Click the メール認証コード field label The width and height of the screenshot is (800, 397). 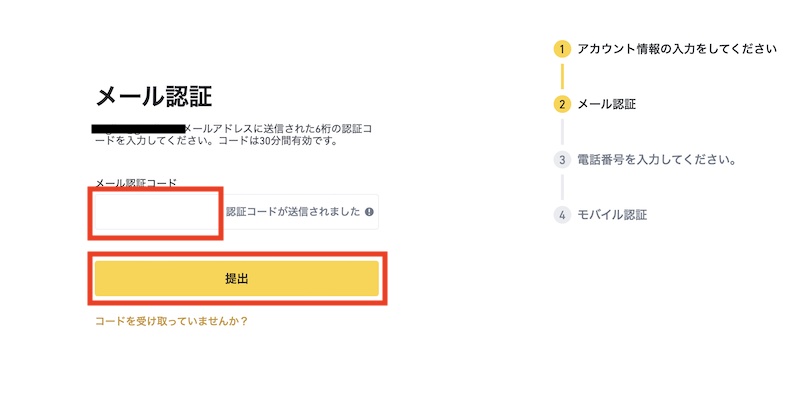click(x=136, y=183)
